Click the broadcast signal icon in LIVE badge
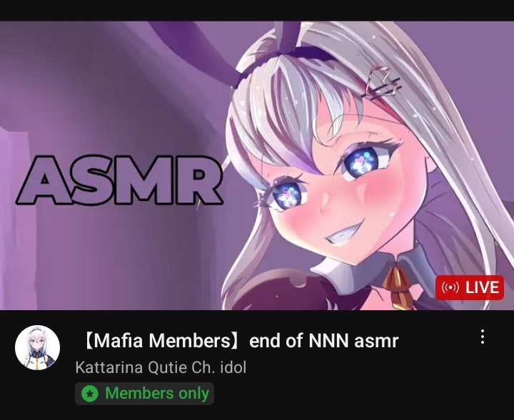514x420 pixels. point(450,287)
